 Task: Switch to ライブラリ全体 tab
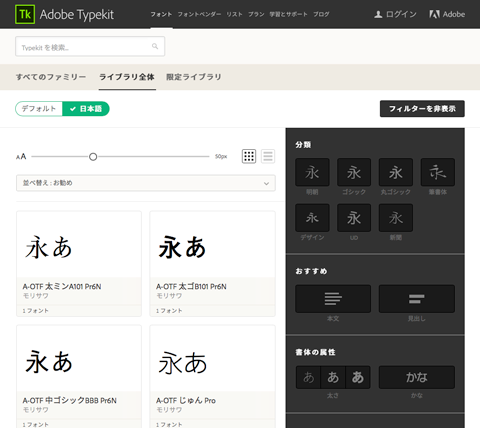point(127,77)
